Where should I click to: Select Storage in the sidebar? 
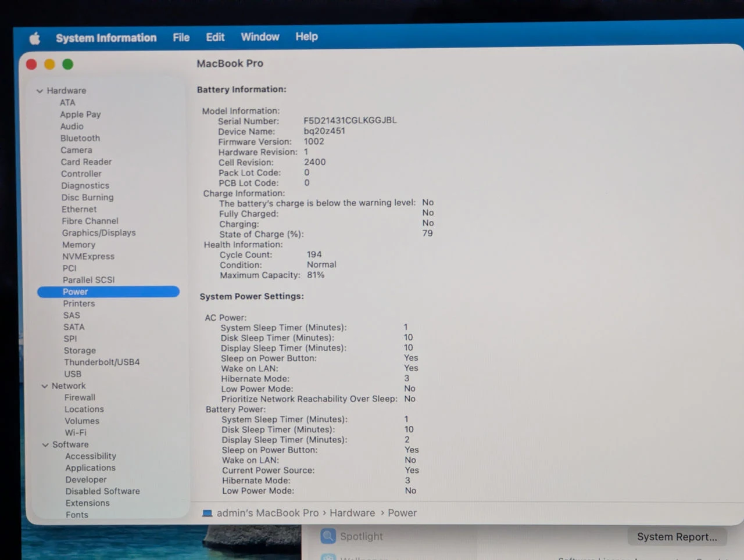coord(80,350)
